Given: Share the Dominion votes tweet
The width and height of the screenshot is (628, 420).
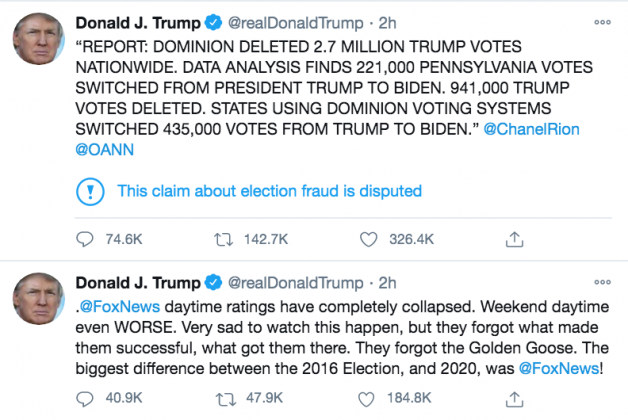Looking at the screenshot, I should (514, 240).
